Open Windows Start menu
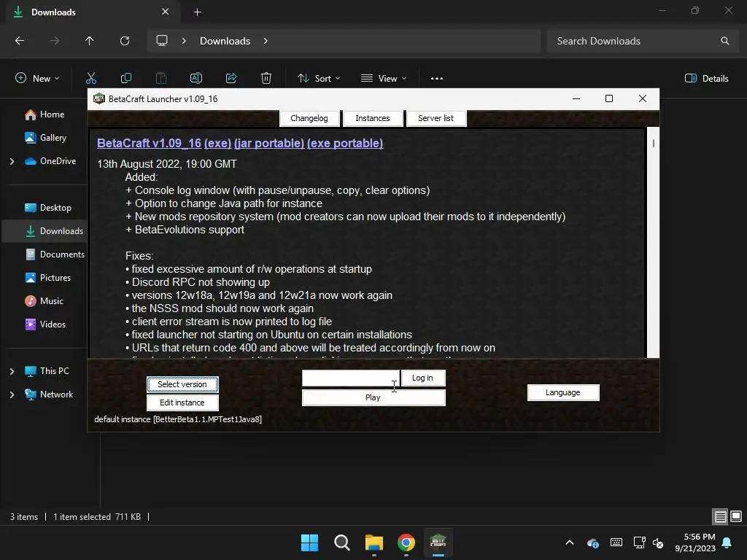 coord(309,542)
